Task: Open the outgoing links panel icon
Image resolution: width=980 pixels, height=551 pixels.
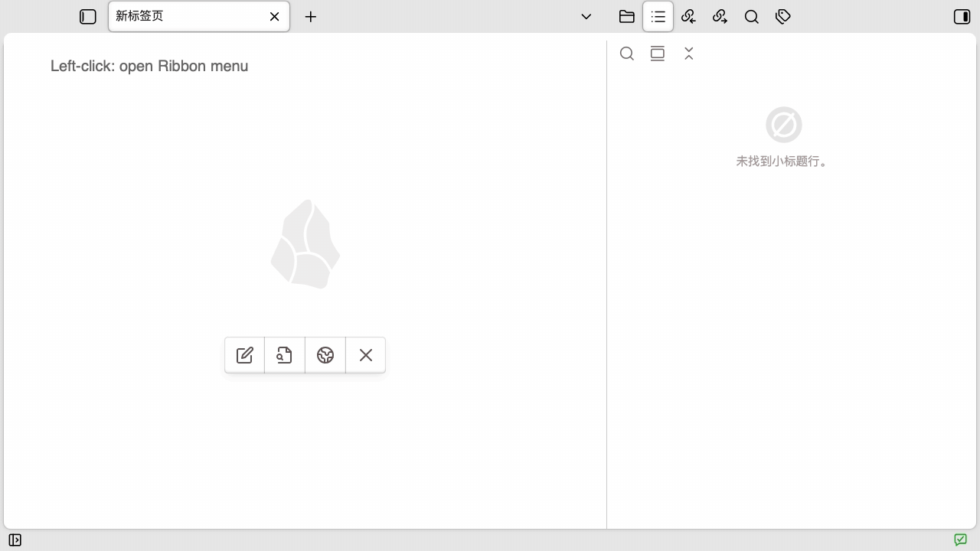Action: pyautogui.click(x=720, y=16)
